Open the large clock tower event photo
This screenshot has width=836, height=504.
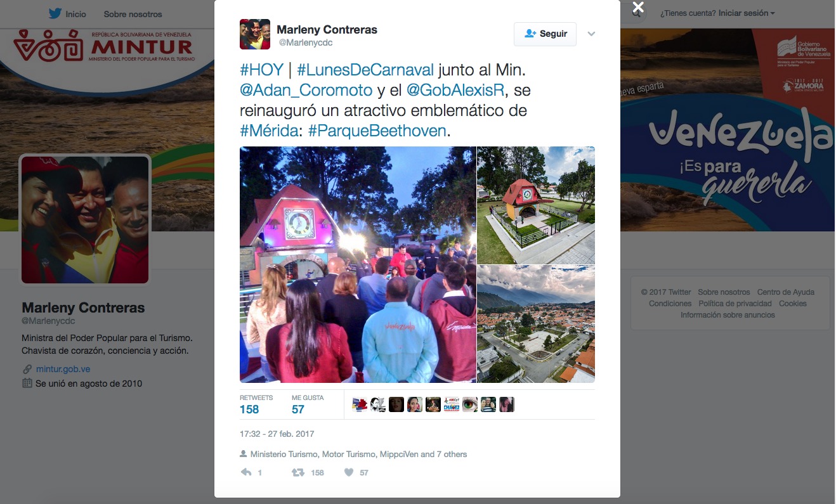[358, 265]
